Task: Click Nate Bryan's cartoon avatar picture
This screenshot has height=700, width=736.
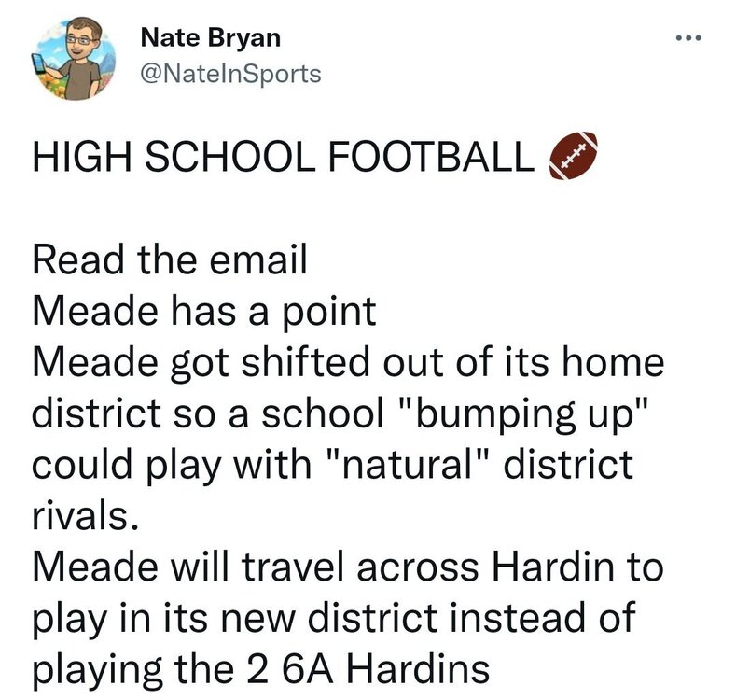Action: click(75, 58)
